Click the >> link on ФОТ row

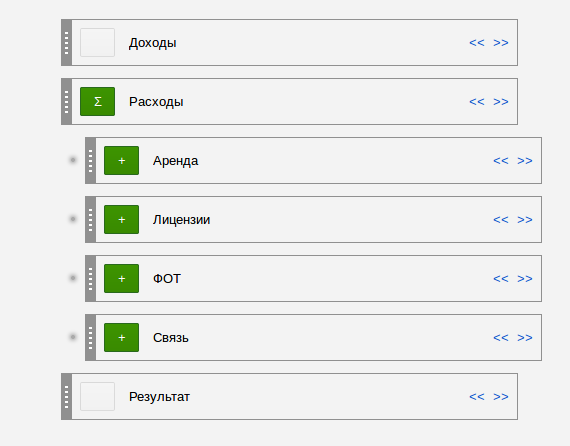pyautogui.click(x=525, y=279)
